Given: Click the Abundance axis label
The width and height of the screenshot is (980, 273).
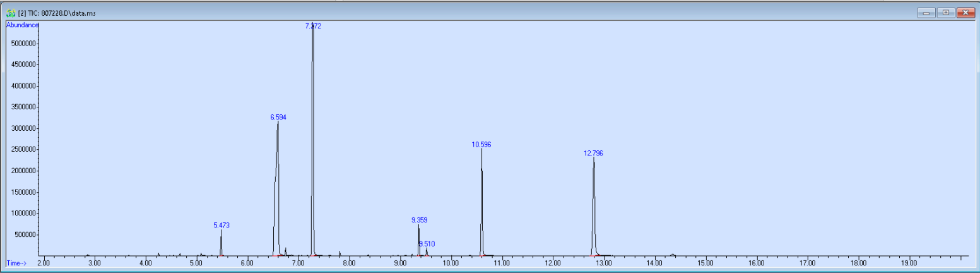Looking at the screenshot, I should (22, 25).
